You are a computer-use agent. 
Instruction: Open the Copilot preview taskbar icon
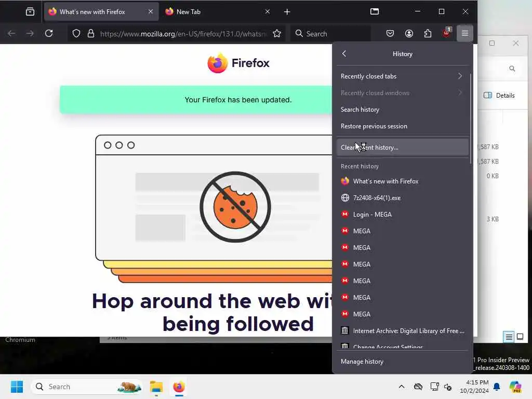pyautogui.click(x=515, y=387)
